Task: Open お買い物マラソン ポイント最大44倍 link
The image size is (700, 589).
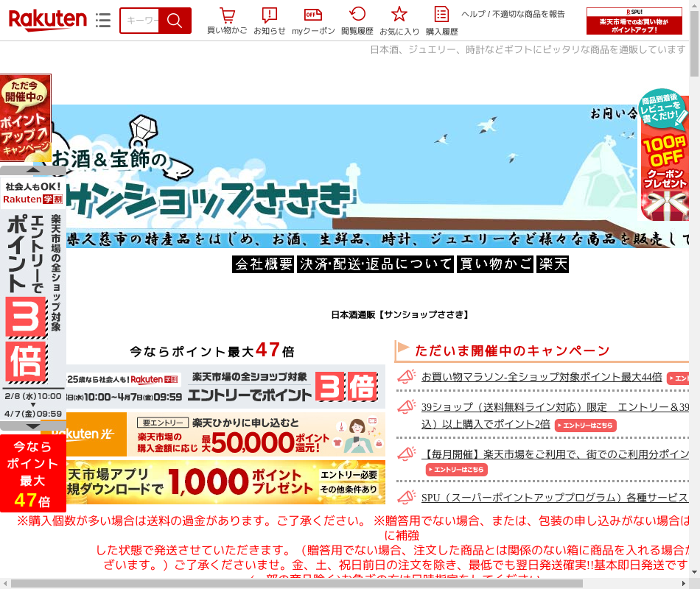Action: point(542,377)
